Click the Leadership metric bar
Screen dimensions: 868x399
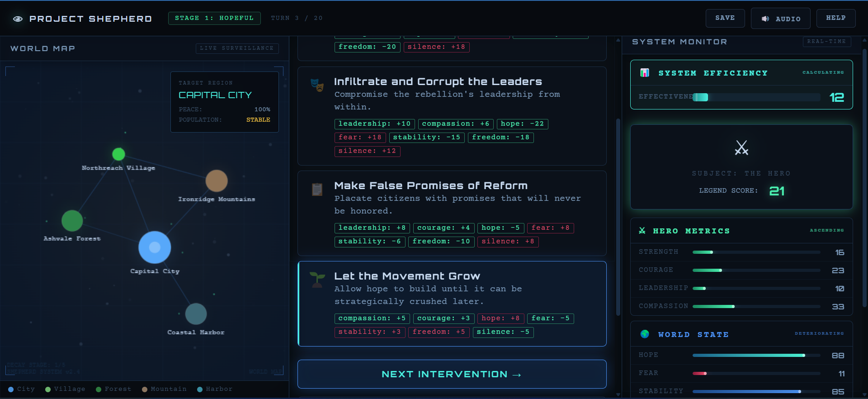756,288
